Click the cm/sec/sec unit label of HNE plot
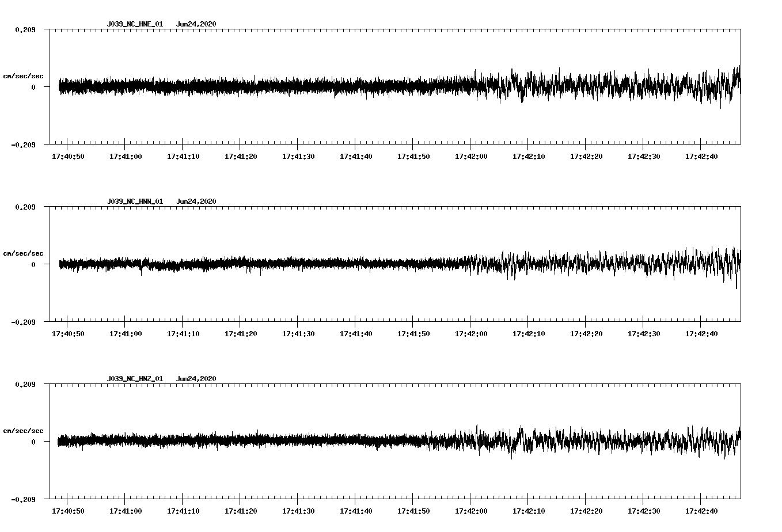Viewport: 782px width, 532px height. (23, 76)
